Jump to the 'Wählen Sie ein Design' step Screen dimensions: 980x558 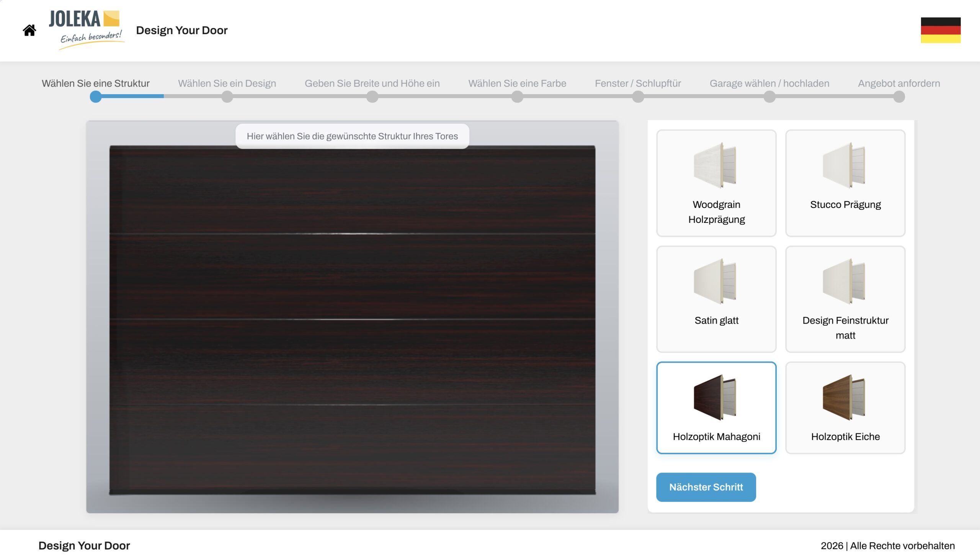tap(227, 83)
